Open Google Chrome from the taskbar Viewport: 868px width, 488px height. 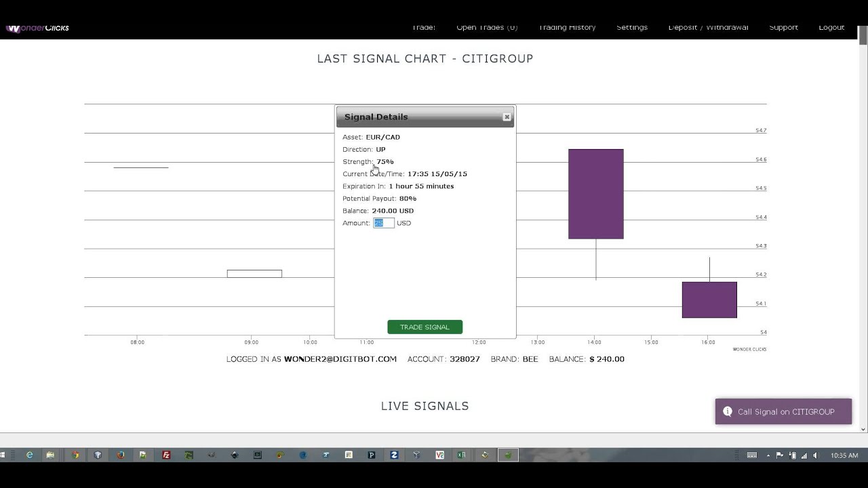coord(75,455)
